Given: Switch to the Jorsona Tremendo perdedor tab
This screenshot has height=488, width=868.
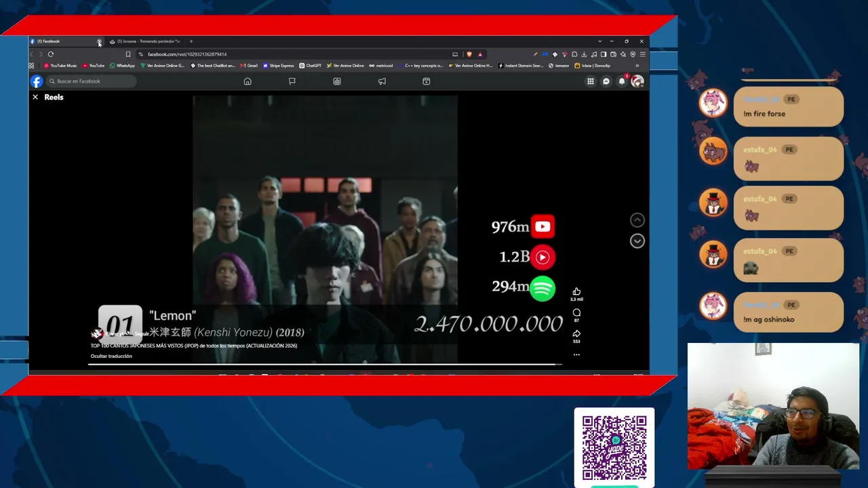Looking at the screenshot, I should tap(146, 41).
